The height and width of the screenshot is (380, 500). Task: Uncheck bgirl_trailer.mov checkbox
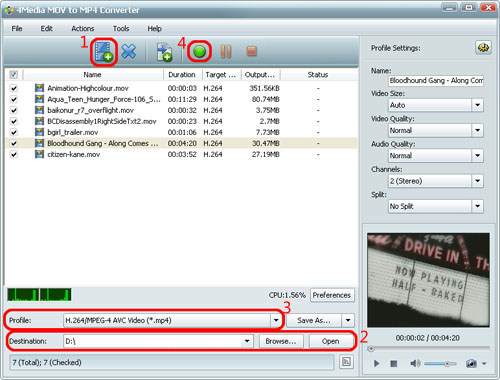click(x=14, y=132)
